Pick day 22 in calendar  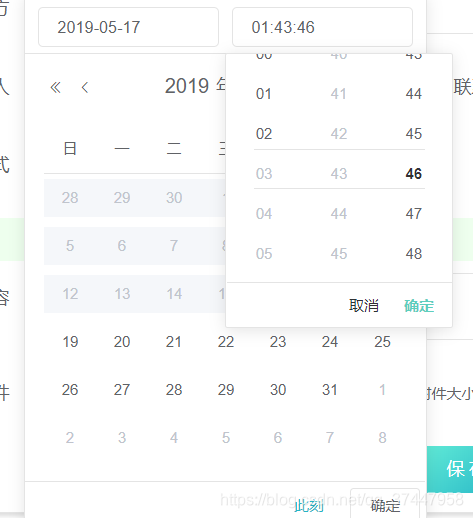pyautogui.click(x=226, y=342)
